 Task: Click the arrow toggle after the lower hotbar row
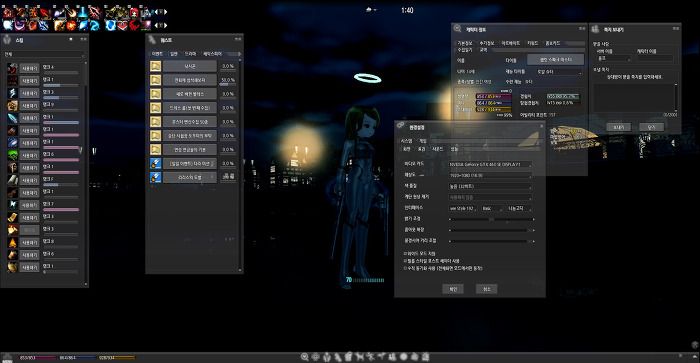tap(161, 25)
